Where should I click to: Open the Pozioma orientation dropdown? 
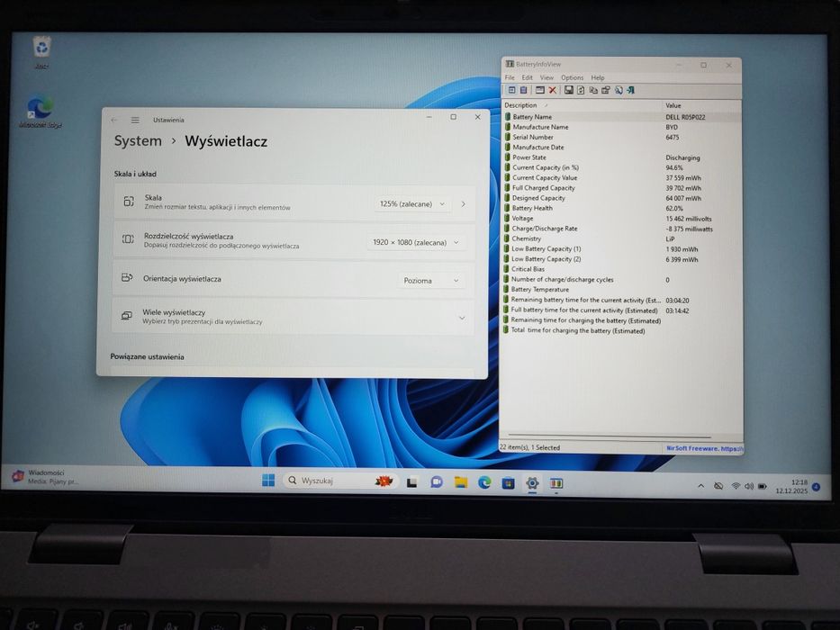click(431, 280)
